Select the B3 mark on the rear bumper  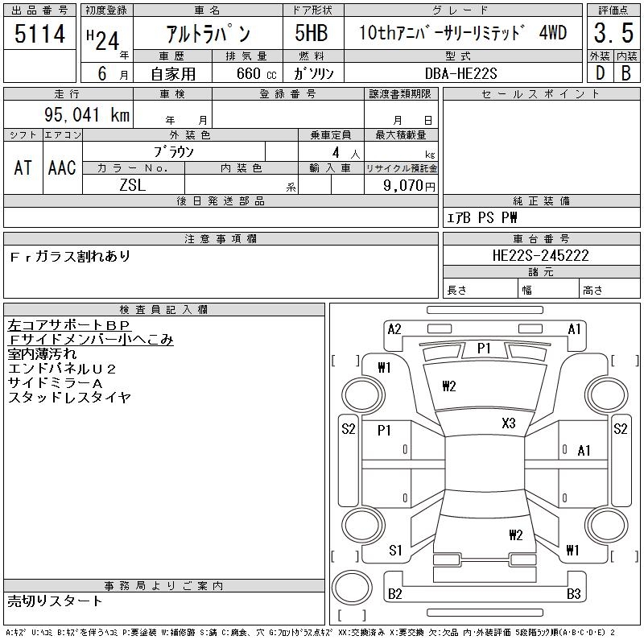coord(574,593)
